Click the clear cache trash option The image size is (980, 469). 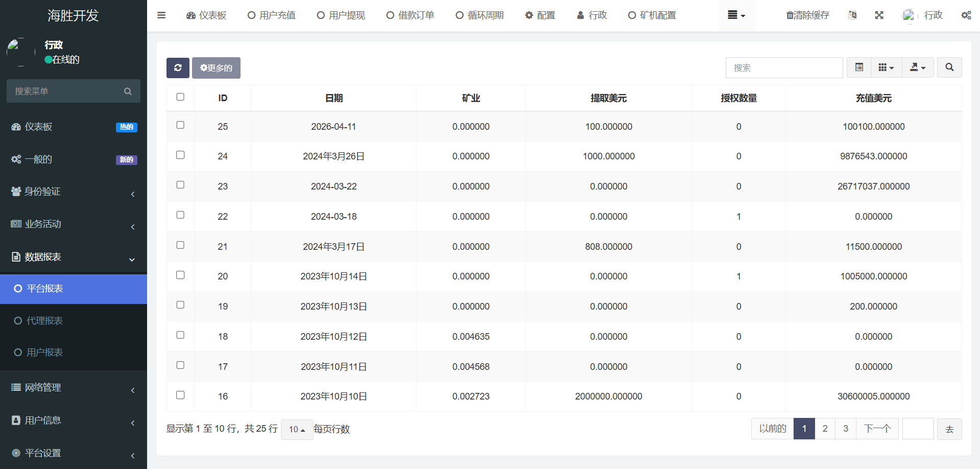[x=807, y=15]
